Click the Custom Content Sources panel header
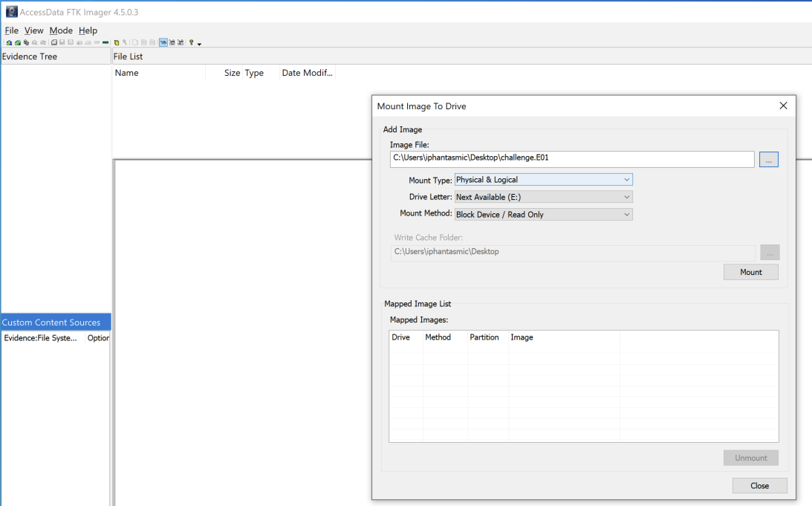Image resolution: width=812 pixels, height=506 pixels. point(56,322)
